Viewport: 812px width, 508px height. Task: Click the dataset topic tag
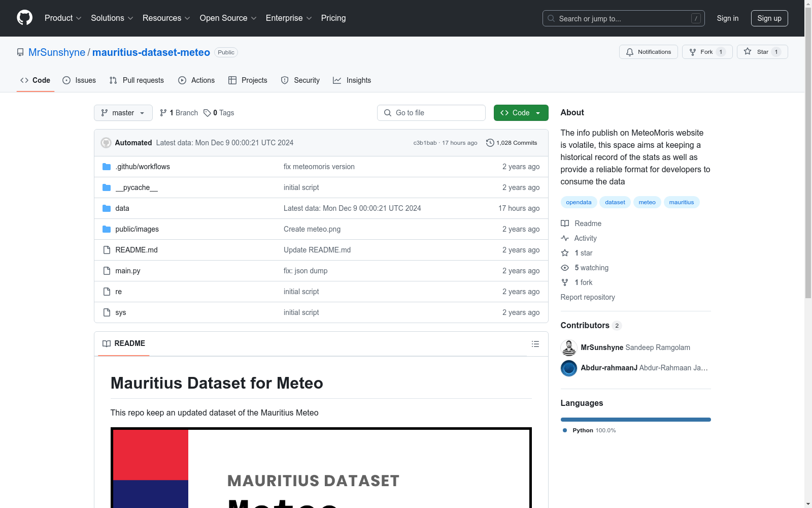pos(615,202)
